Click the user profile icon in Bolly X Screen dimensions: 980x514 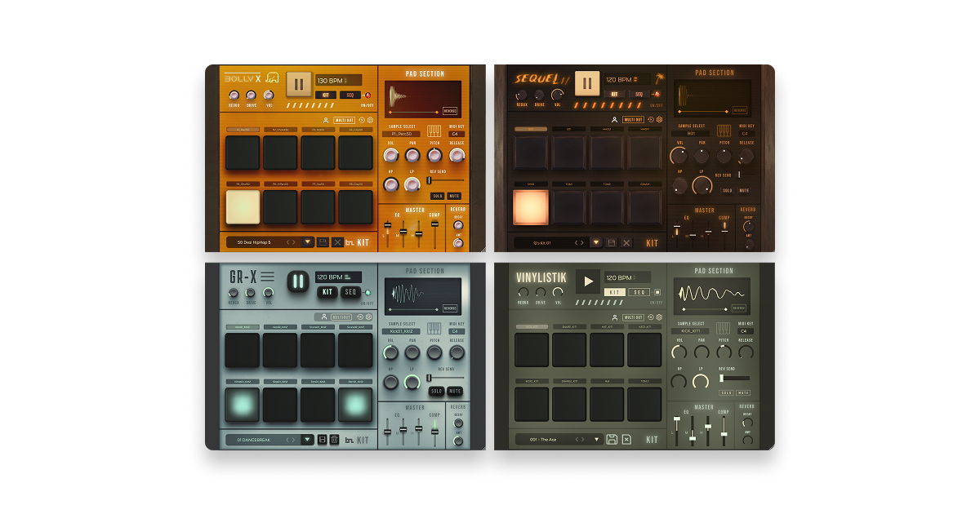point(326,121)
